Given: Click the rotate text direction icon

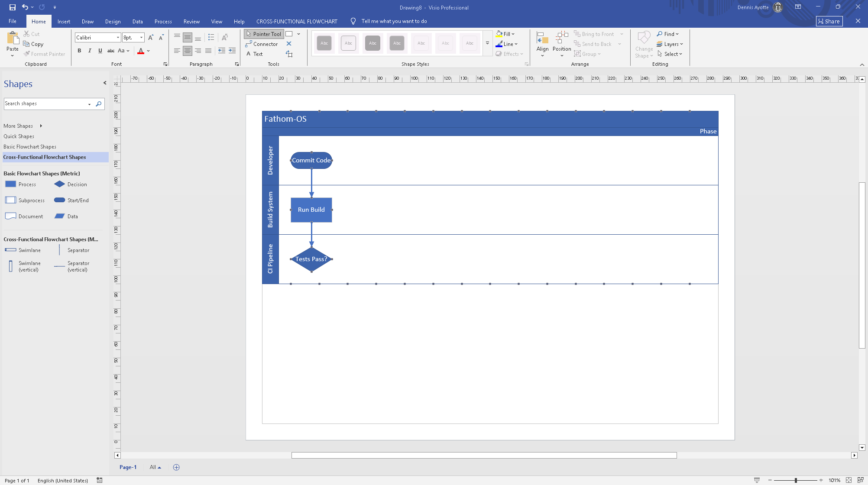Looking at the screenshot, I should [x=225, y=38].
